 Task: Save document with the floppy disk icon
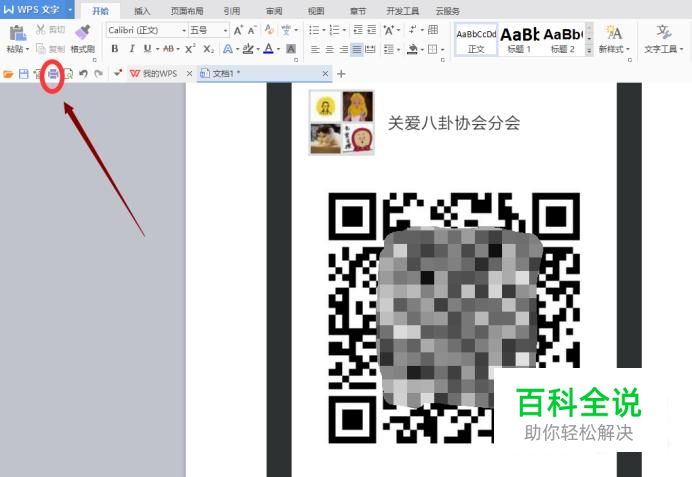23,74
